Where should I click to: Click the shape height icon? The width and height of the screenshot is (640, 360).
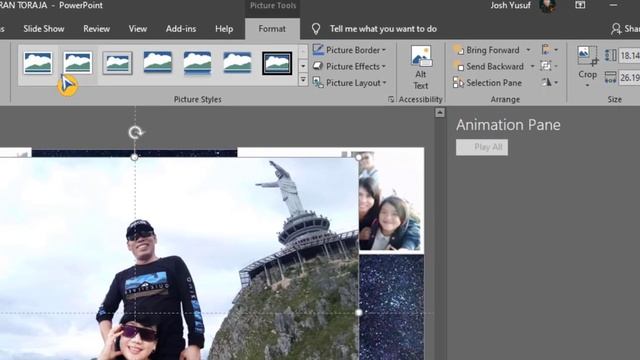pos(611,55)
